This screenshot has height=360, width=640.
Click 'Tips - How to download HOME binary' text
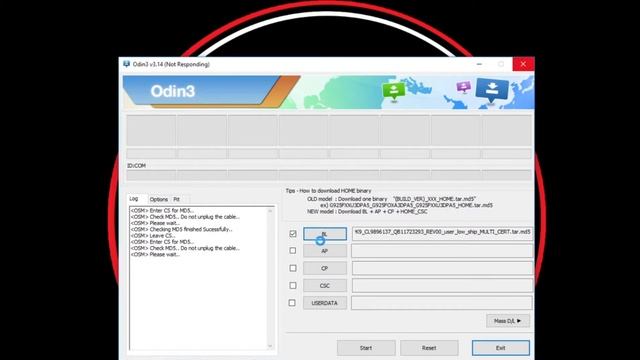pyautogui.click(x=329, y=191)
